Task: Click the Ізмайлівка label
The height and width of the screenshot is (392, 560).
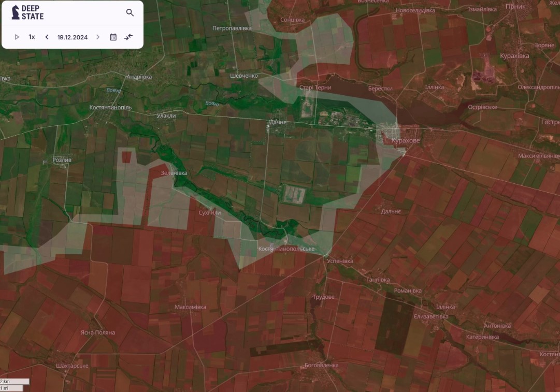Action: (482, 9)
